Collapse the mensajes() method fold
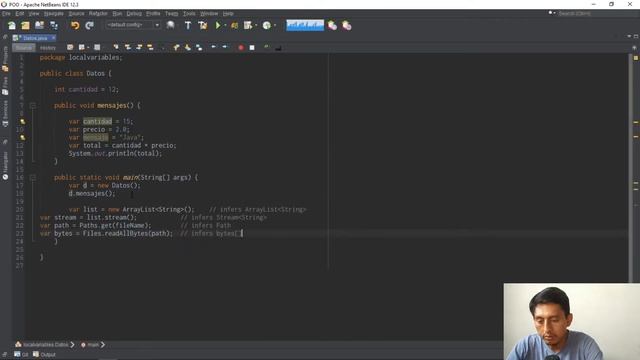The height and width of the screenshot is (360, 640). coord(33,106)
